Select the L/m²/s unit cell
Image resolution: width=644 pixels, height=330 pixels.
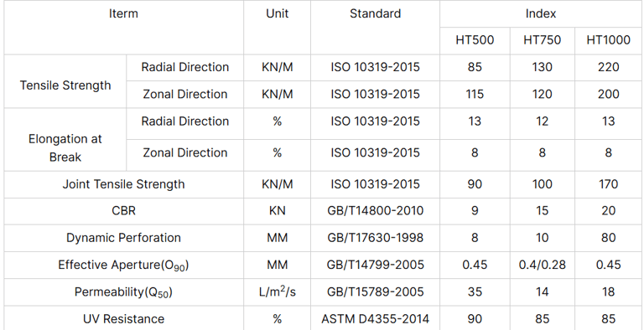(x=278, y=291)
